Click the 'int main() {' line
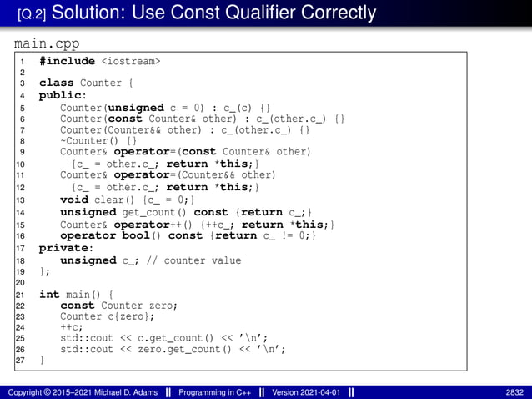Image resolution: width=532 pixels, height=399 pixels. (77, 295)
